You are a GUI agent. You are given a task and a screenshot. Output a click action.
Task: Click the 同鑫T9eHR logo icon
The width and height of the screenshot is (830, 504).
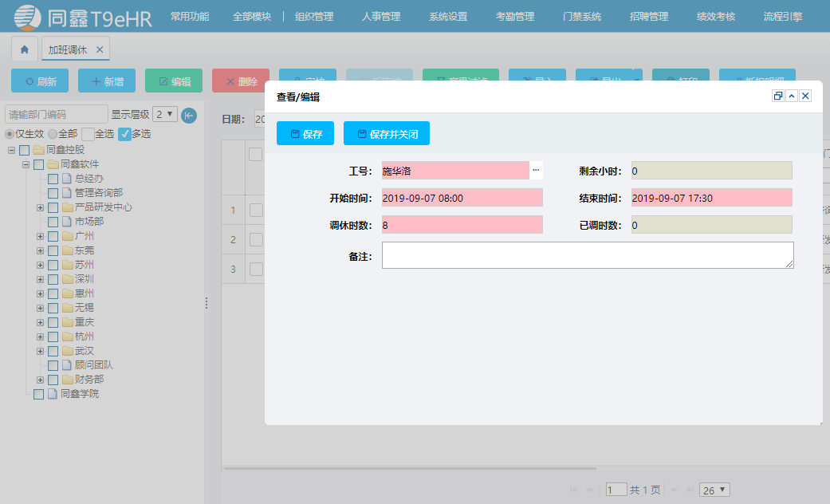[26, 17]
